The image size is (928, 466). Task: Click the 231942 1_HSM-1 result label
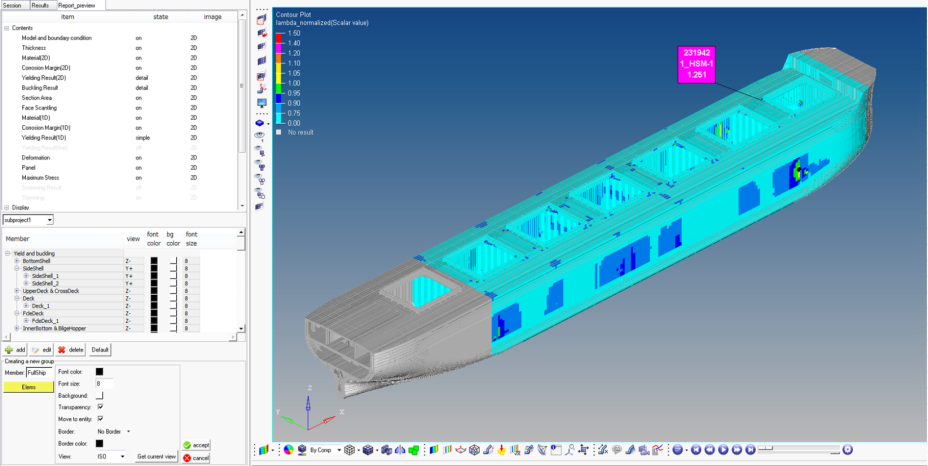point(696,64)
